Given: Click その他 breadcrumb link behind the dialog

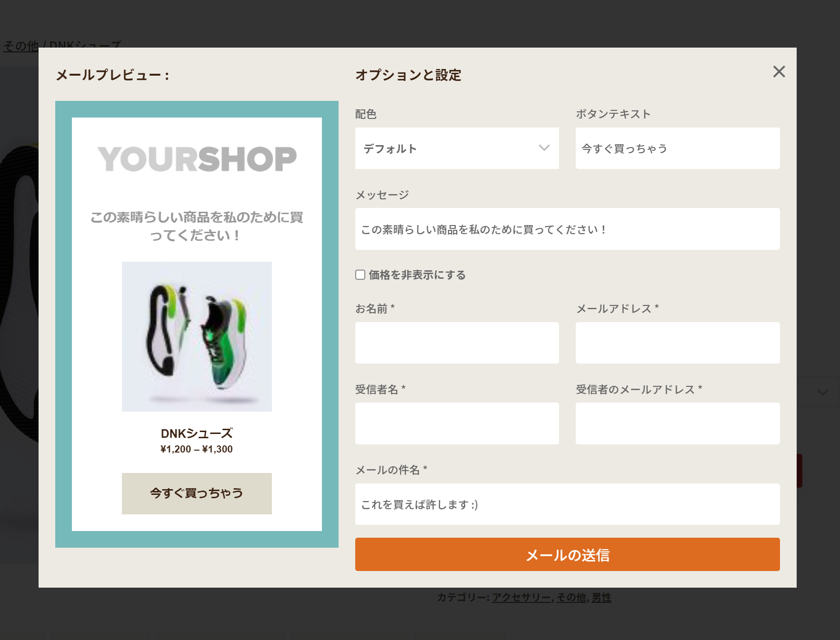Looking at the screenshot, I should 20,46.
